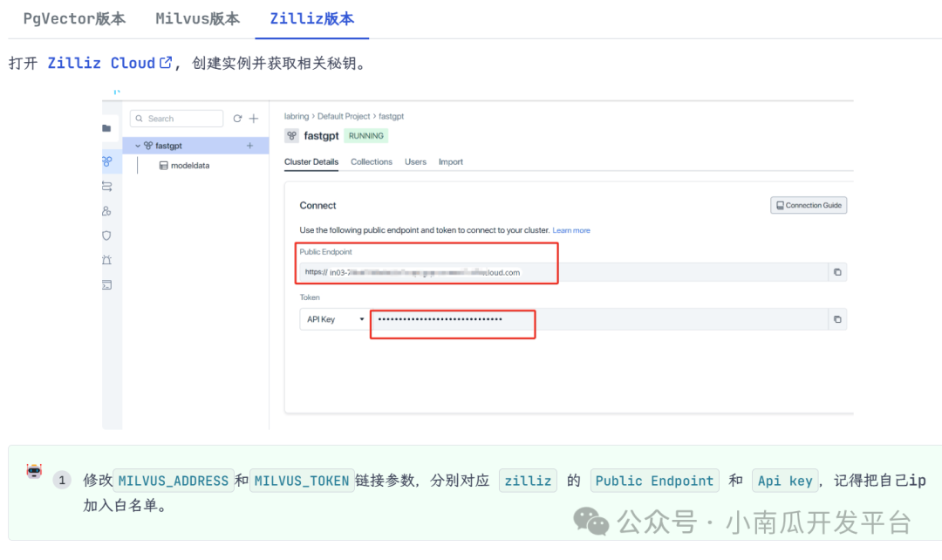Click the robot icon in the note
This screenshot has width=942, height=560.
(34, 471)
